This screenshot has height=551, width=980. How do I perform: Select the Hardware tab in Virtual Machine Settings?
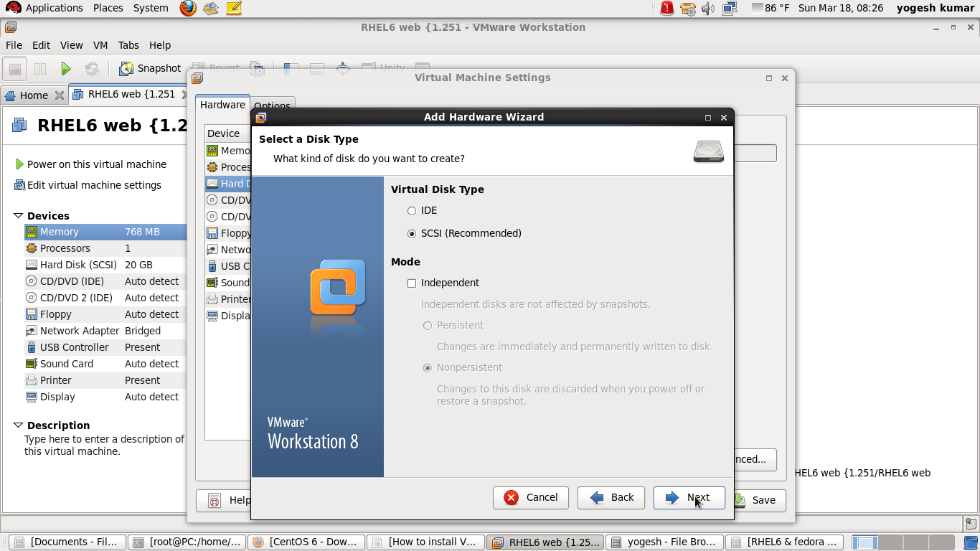(x=222, y=105)
